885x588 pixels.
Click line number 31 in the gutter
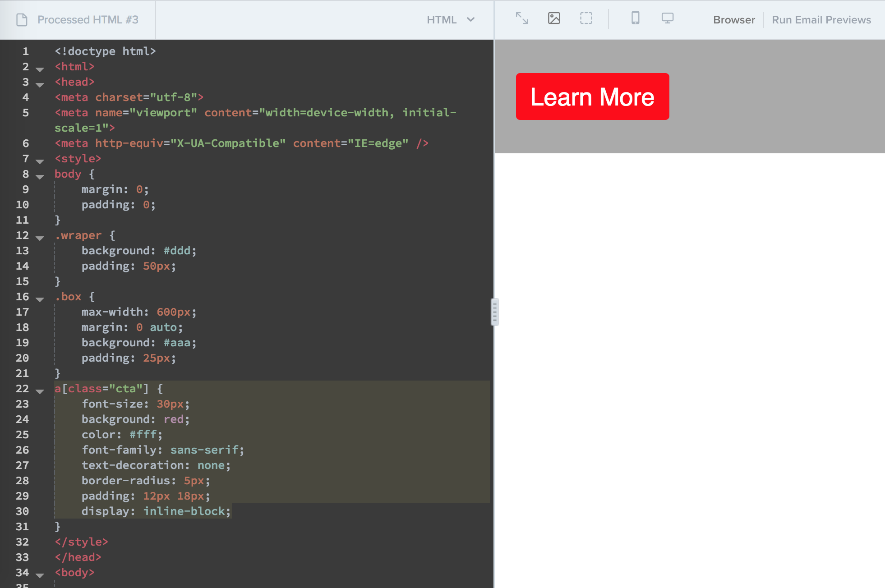point(22,527)
